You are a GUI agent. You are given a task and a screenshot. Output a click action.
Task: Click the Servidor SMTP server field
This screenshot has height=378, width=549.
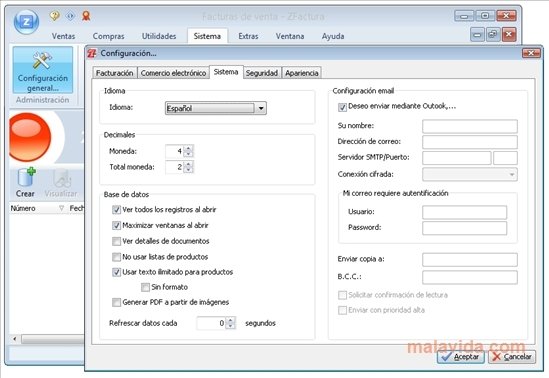457,158
